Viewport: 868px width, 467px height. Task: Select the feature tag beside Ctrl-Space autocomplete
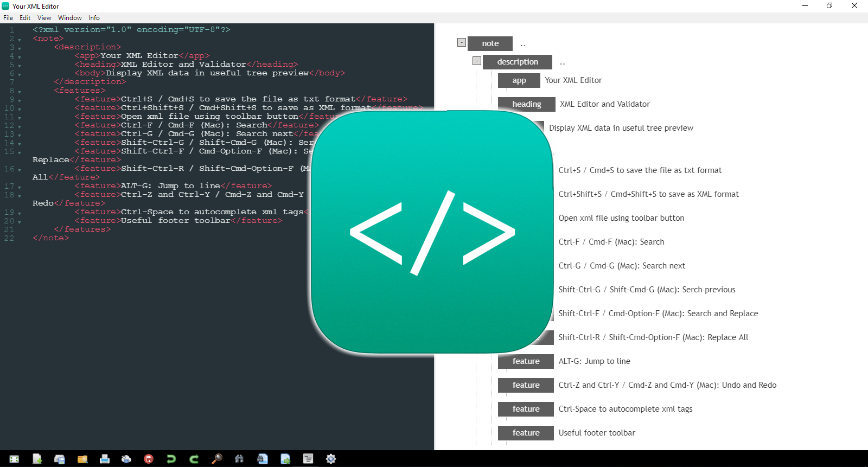(526, 409)
